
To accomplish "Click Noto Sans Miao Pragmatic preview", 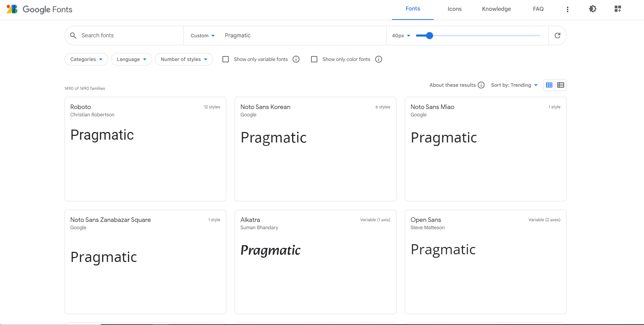I will point(444,138).
